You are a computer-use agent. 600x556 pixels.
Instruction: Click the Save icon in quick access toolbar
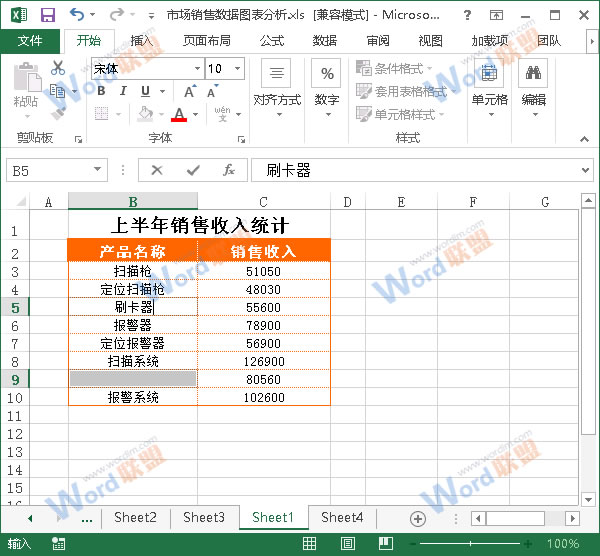[x=47, y=15]
